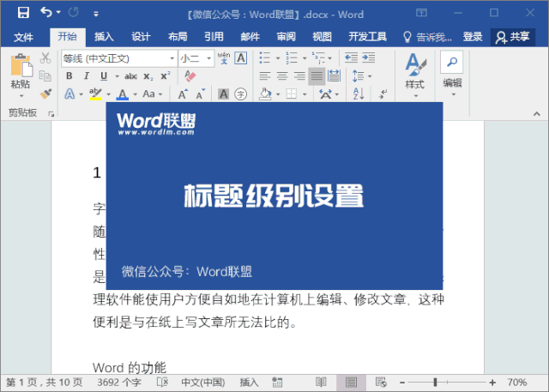Toggle strikethrough abc formatting

(x=130, y=76)
